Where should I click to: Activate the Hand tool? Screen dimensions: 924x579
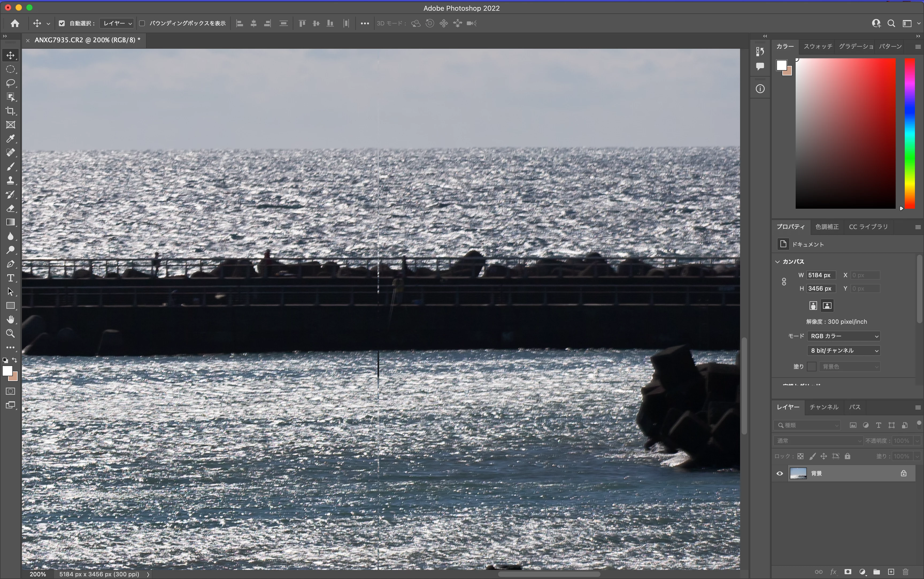[x=10, y=319]
